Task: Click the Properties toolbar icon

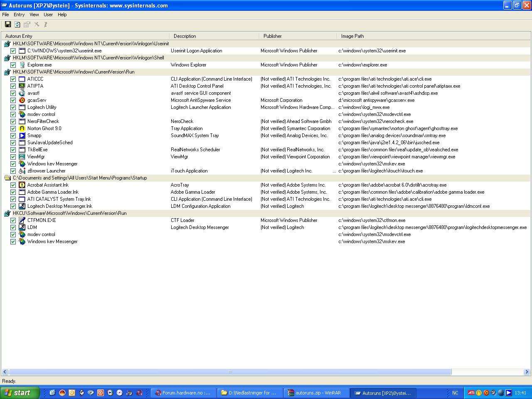Action: (27, 25)
